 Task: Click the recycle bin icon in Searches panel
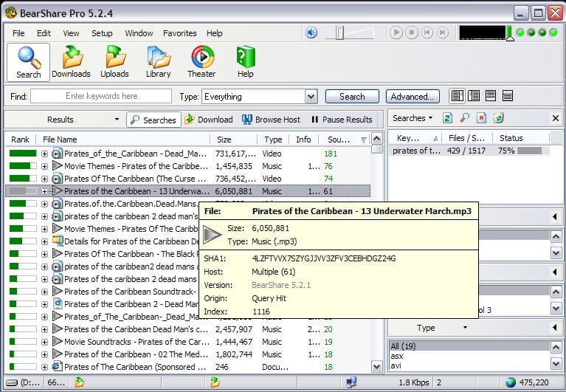point(498,118)
